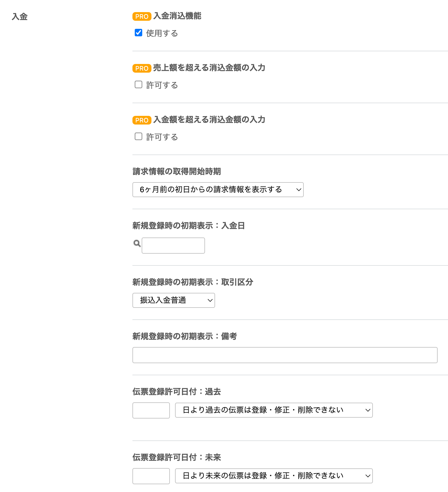Viewport: 448px width, 492px height.
Task: Click the 備考 initial display text field
Action: click(x=285, y=355)
